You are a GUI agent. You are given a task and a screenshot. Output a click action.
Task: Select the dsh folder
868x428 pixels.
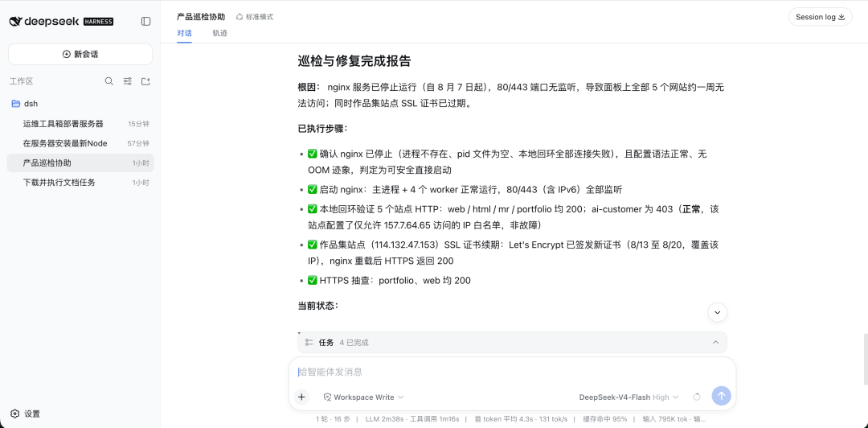click(x=80, y=104)
